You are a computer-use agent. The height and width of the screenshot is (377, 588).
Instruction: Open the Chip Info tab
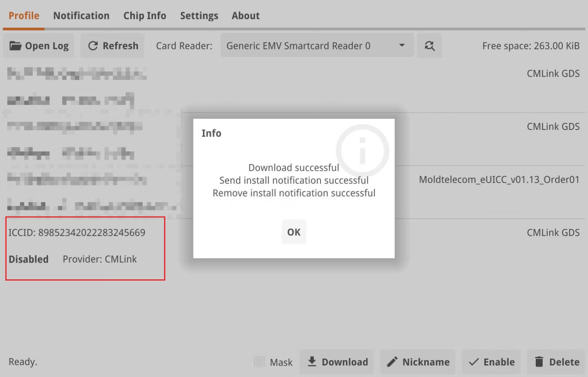pos(145,16)
